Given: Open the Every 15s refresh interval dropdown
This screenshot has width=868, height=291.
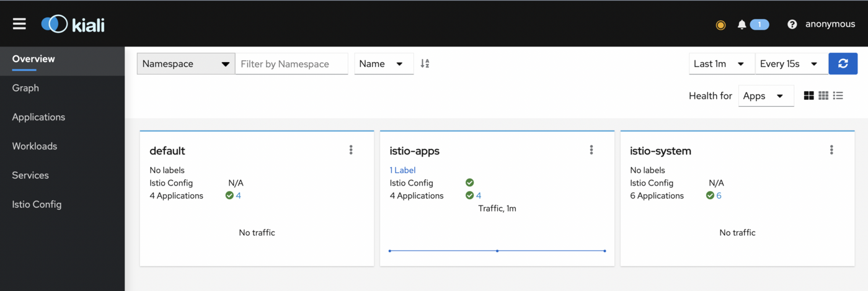Looking at the screenshot, I should (791, 64).
